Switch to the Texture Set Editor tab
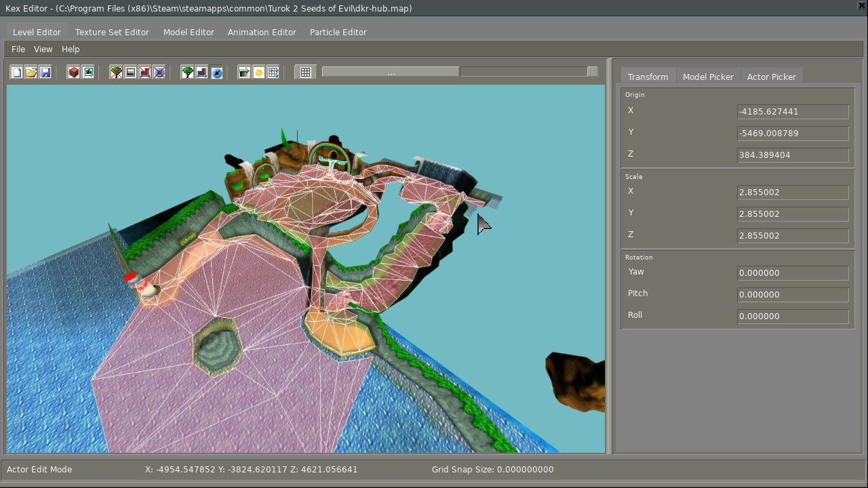 pos(112,32)
